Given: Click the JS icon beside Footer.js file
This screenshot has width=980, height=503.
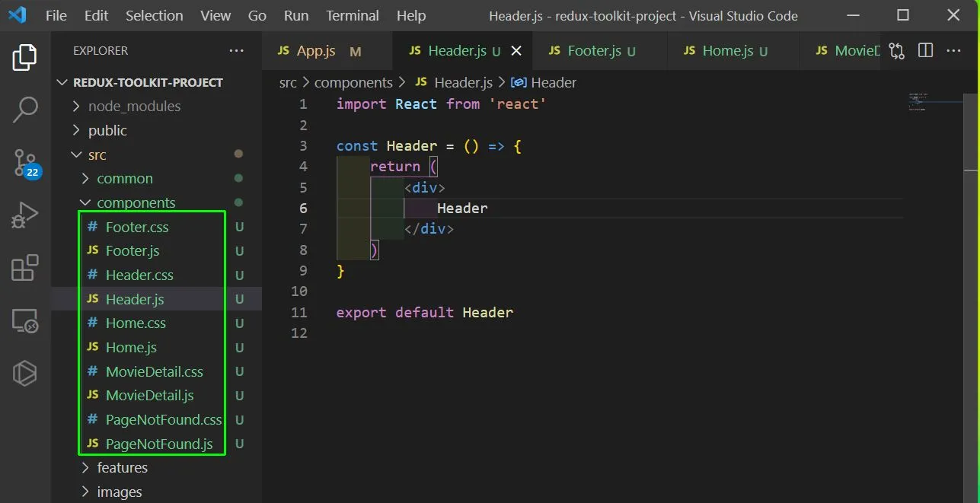Looking at the screenshot, I should coord(93,250).
